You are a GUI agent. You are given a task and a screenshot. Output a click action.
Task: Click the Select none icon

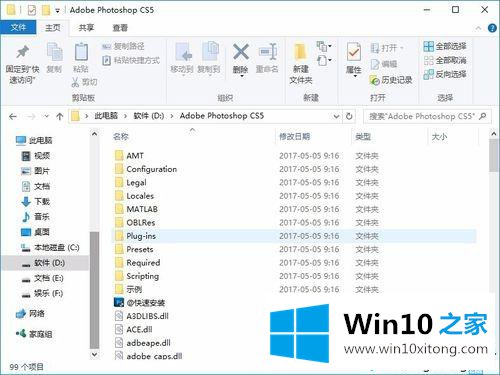click(428, 60)
